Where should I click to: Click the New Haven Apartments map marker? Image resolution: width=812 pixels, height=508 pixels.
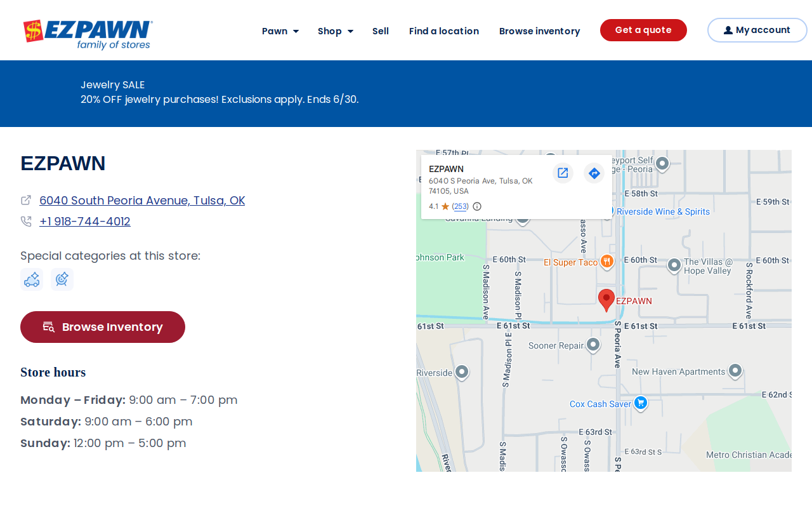pos(735,371)
